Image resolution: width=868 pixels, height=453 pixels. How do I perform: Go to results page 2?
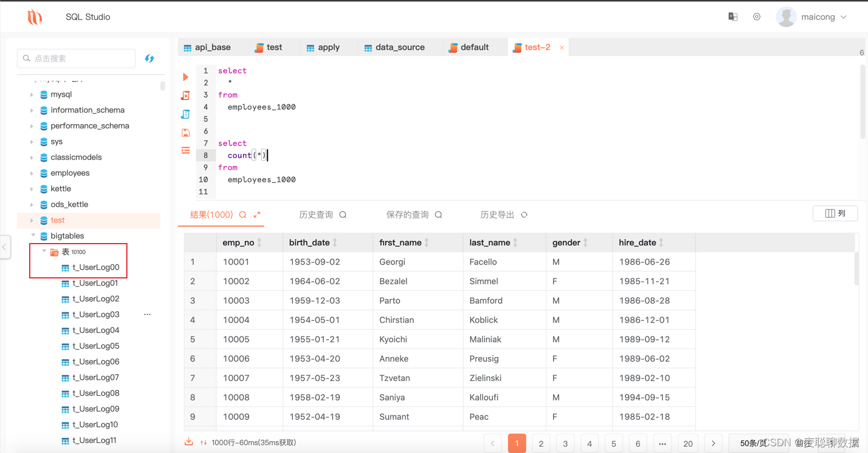click(541, 443)
